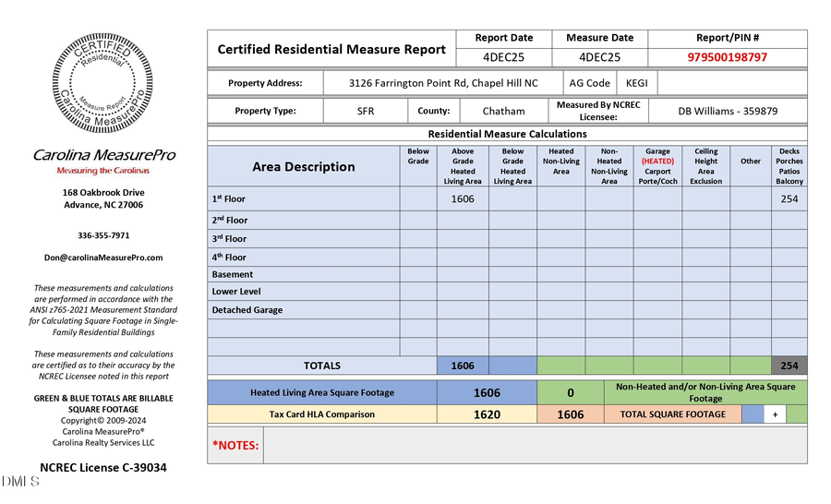Click the phone number 336-355-7971
Image resolution: width=831 pixels, height=504 pixels.
(102, 235)
